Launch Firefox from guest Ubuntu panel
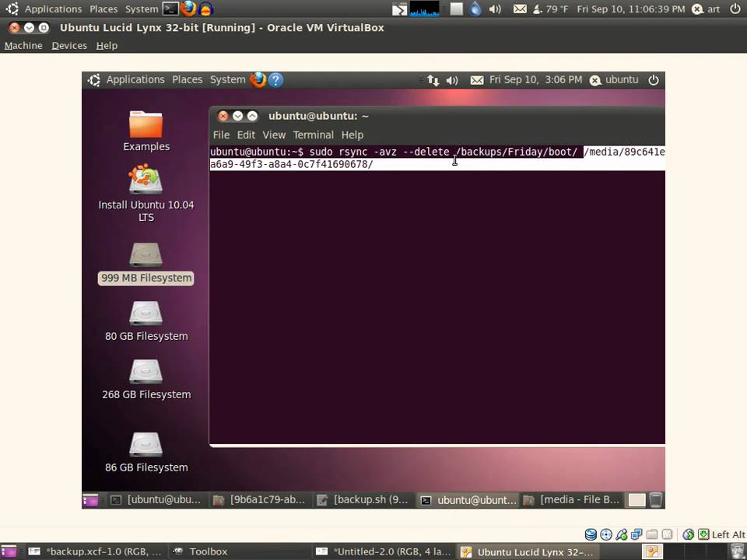The width and height of the screenshot is (747, 560). pos(258,79)
